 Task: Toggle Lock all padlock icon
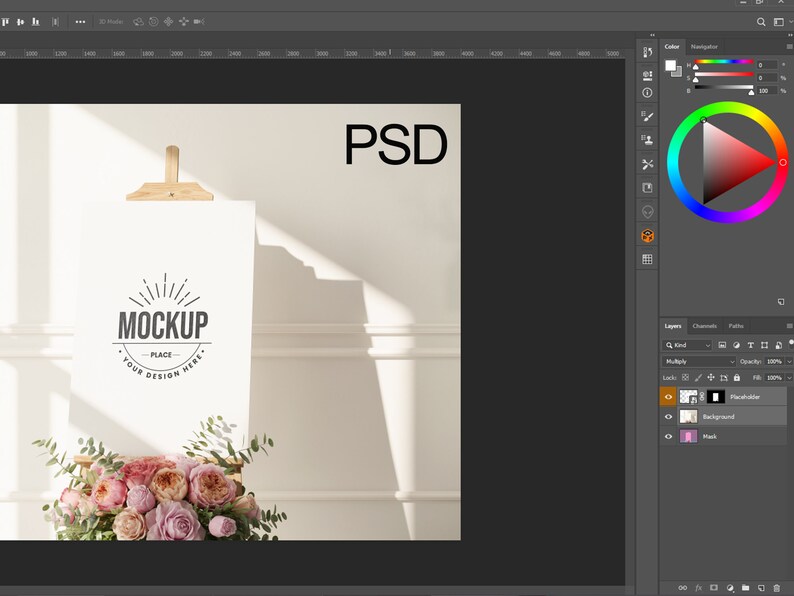[x=737, y=378]
